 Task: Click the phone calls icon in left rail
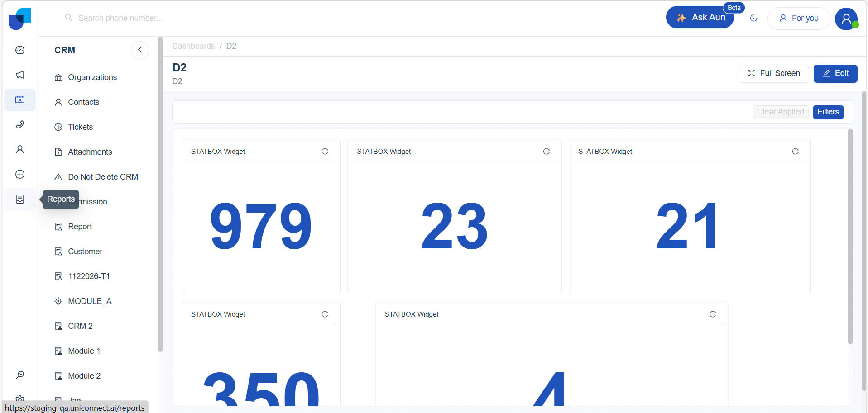tap(20, 124)
